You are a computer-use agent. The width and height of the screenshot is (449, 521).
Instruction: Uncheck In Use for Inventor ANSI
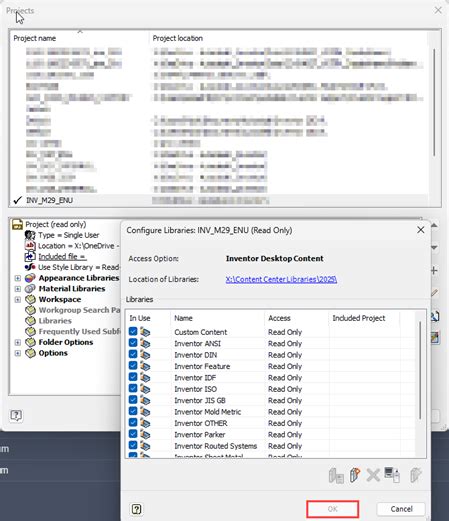click(133, 342)
